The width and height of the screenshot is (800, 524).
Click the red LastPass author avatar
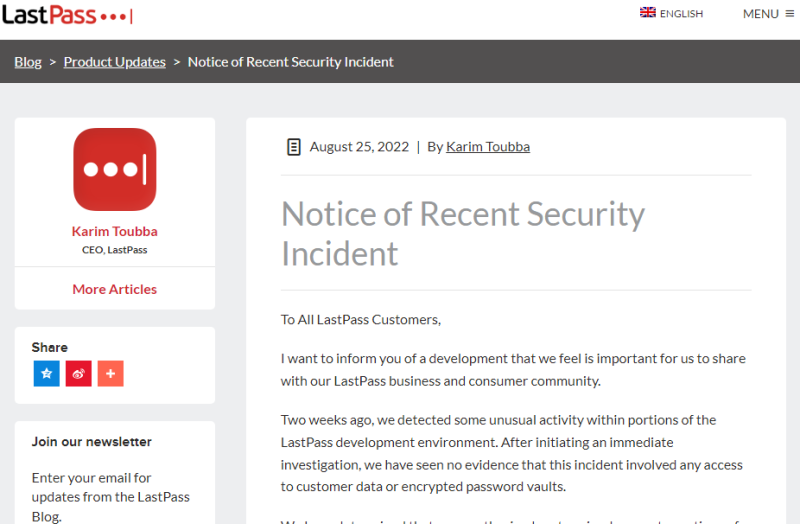115,169
